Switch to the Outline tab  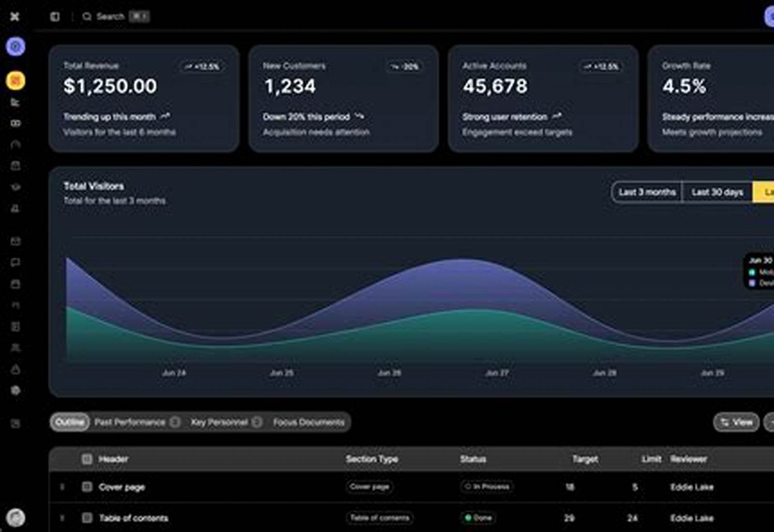point(70,422)
